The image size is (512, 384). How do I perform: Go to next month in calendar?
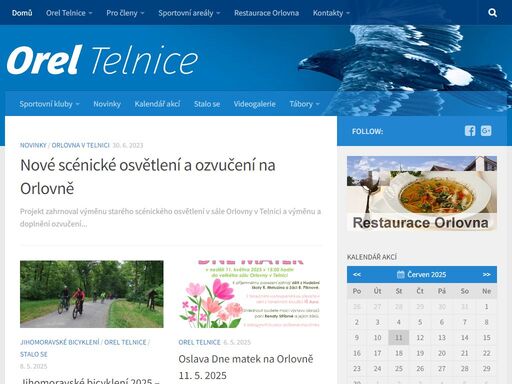(x=487, y=274)
